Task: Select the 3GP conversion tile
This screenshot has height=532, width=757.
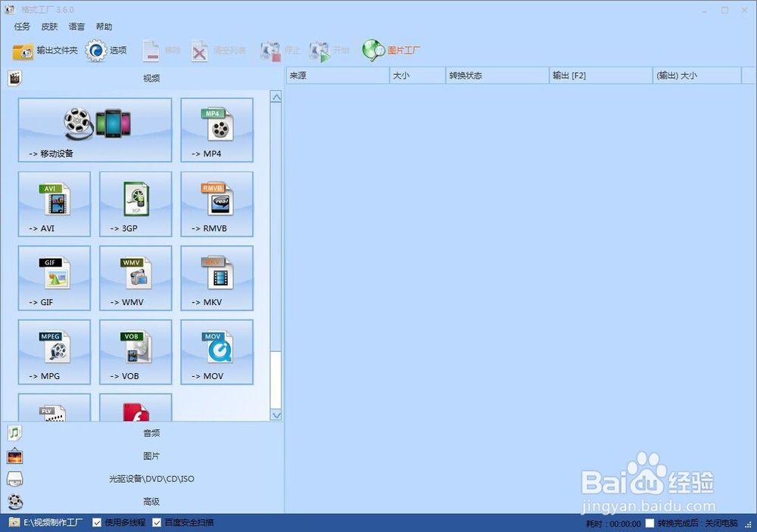Action: coord(136,204)
